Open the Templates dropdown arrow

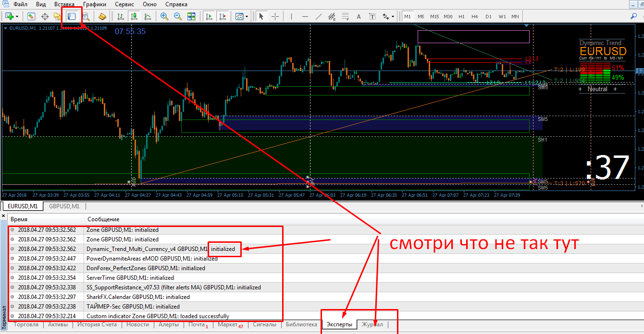pos(247,16)
